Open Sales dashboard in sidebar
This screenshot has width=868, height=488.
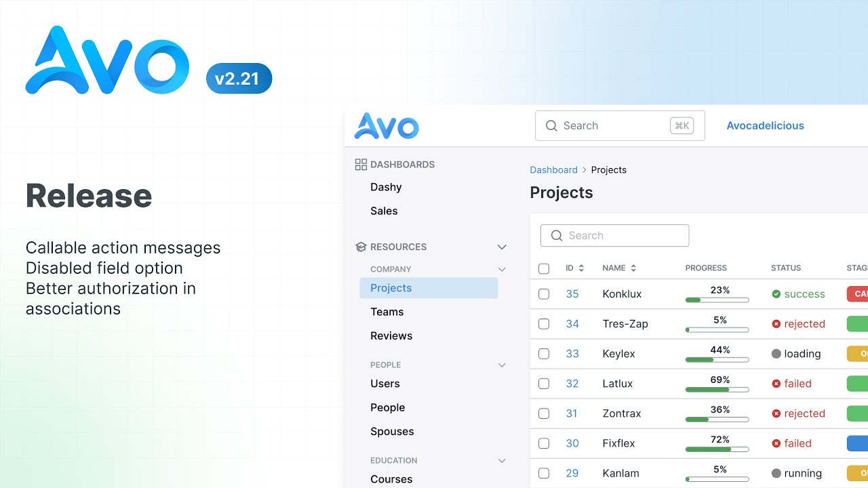384,211
